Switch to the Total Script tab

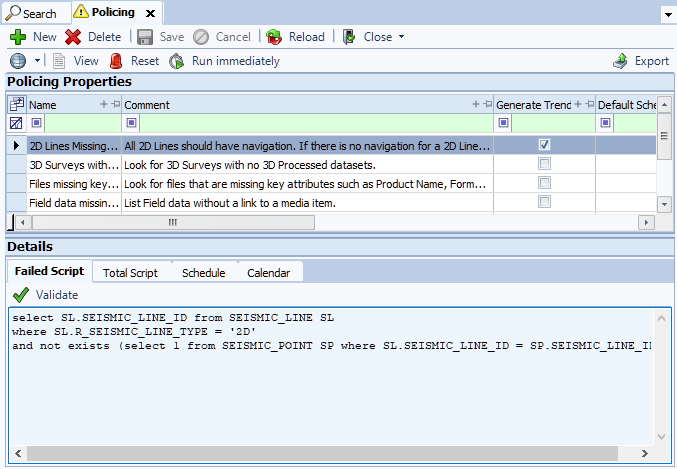pyautogui.click(x=130, y=273)
